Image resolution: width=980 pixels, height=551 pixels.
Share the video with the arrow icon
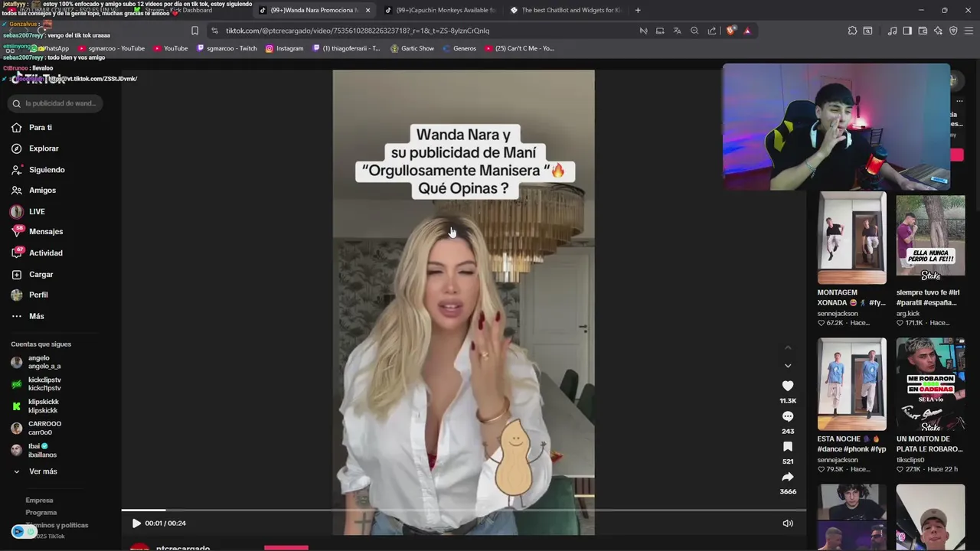tap(788, 477)
